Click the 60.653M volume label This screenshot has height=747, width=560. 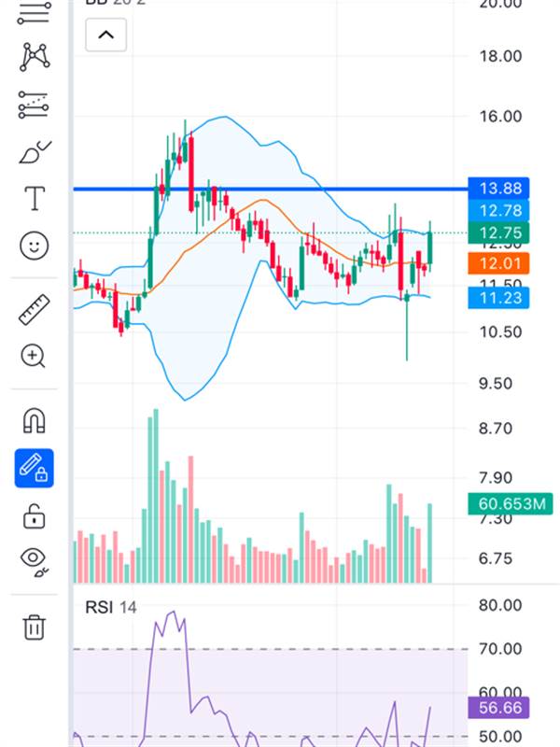(510, 503)
